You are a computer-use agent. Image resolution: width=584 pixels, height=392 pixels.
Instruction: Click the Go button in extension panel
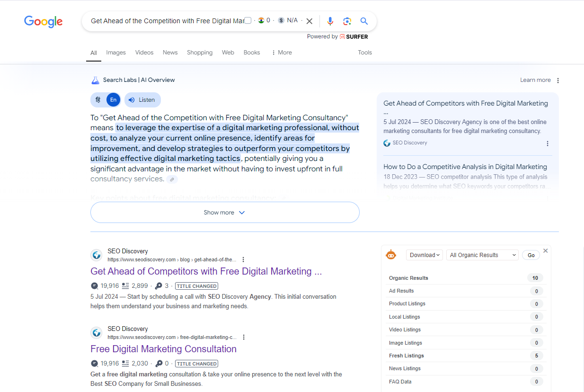(531, 255)
